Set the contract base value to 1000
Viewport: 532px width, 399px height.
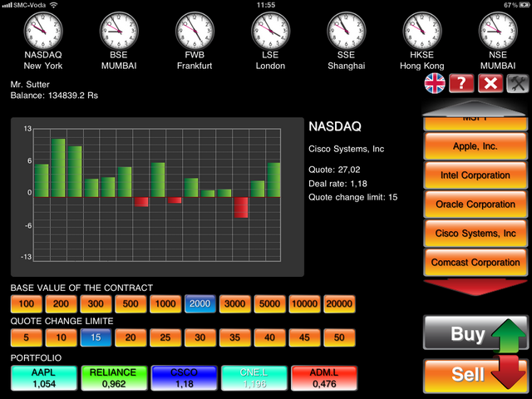[x=165, y=303]
